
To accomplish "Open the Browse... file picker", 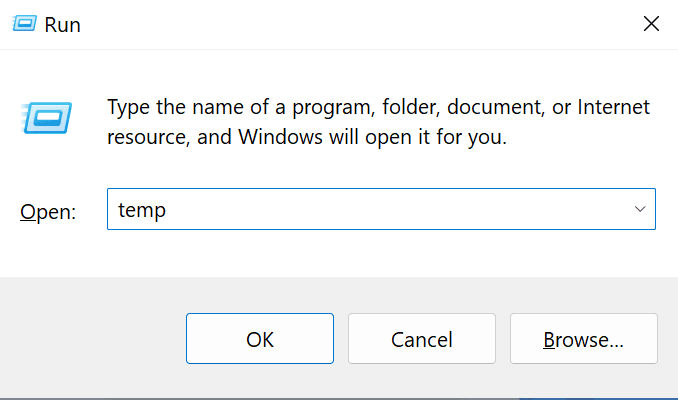I will point(583,339).
